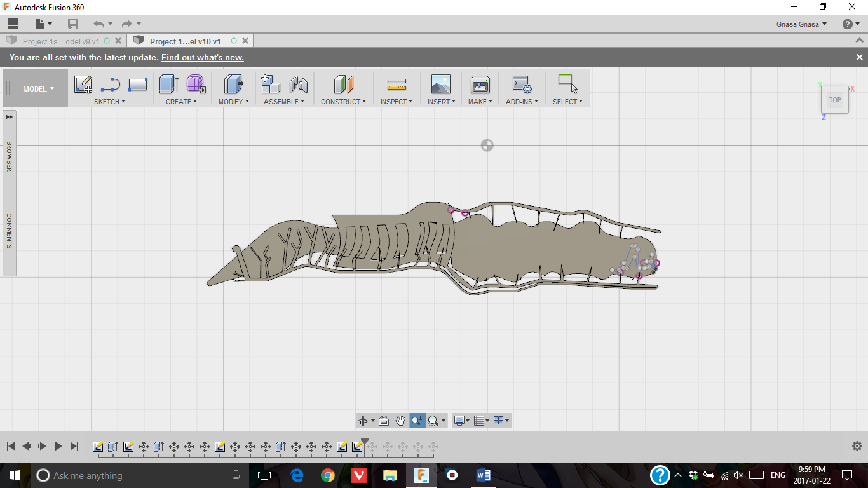Redo the last action

point(127,24)
